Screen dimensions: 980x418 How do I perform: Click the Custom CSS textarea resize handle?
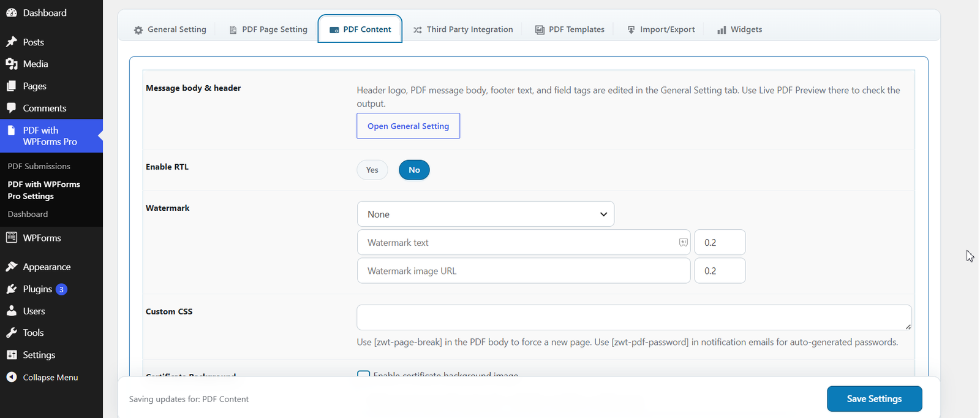pos(908,326)
